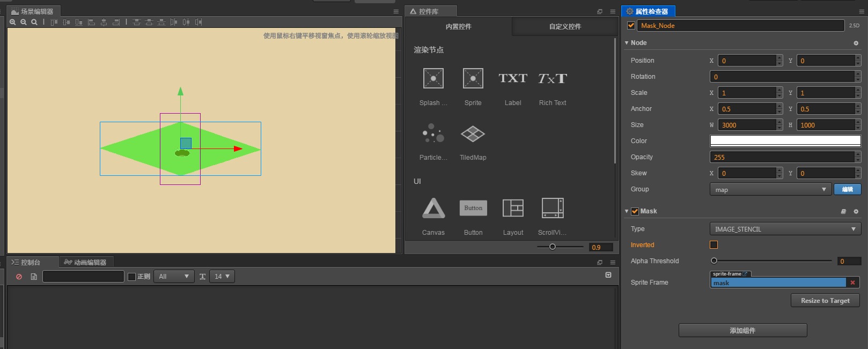The image size is (868, 349).
Task: Toggle 2.5D mode button
Action: [854, 25]
